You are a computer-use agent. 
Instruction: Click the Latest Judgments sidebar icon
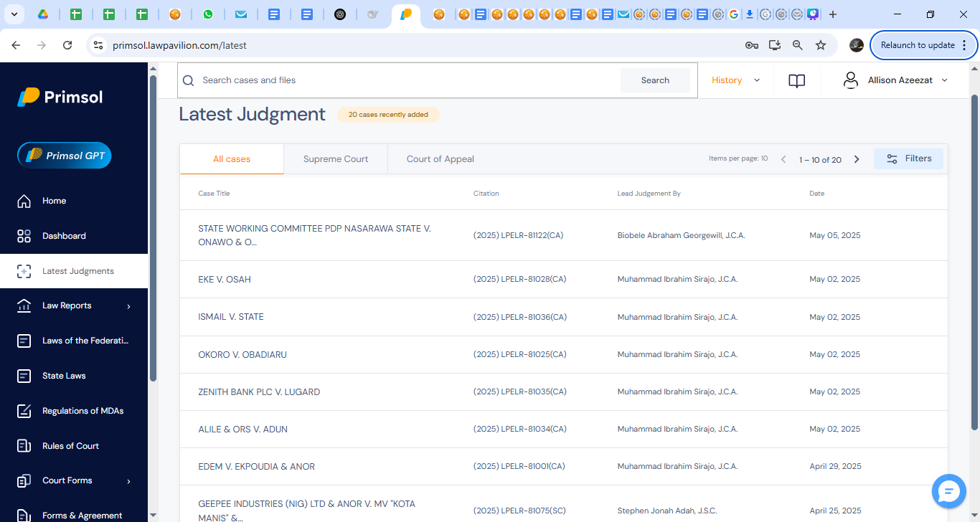(24, 271)
